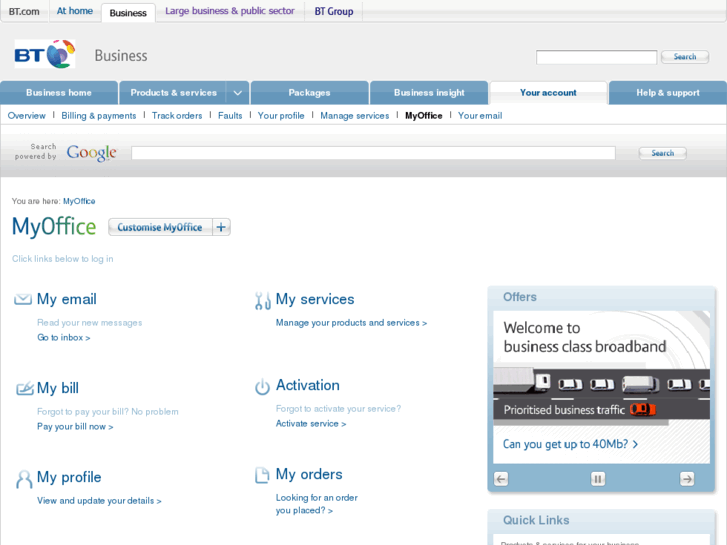Open Large business & public sector tab

(x=230, y=11)
